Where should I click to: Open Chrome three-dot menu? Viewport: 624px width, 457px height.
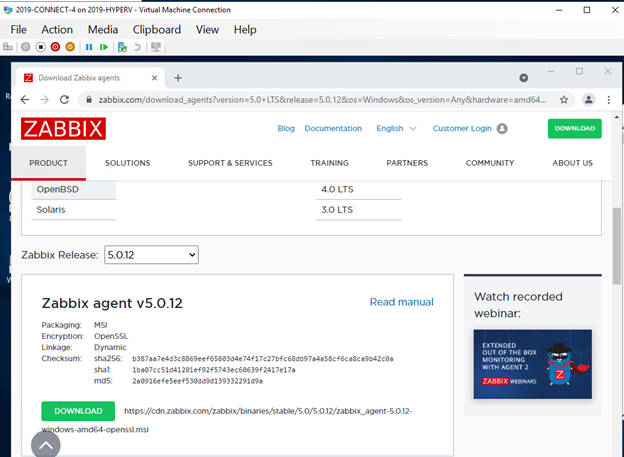[x=608, y=100]
